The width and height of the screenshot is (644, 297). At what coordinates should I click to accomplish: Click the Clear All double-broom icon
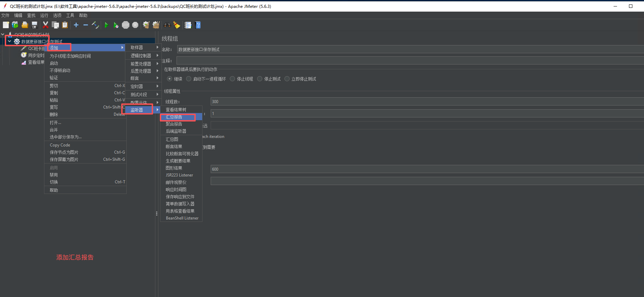pos(156,25)
